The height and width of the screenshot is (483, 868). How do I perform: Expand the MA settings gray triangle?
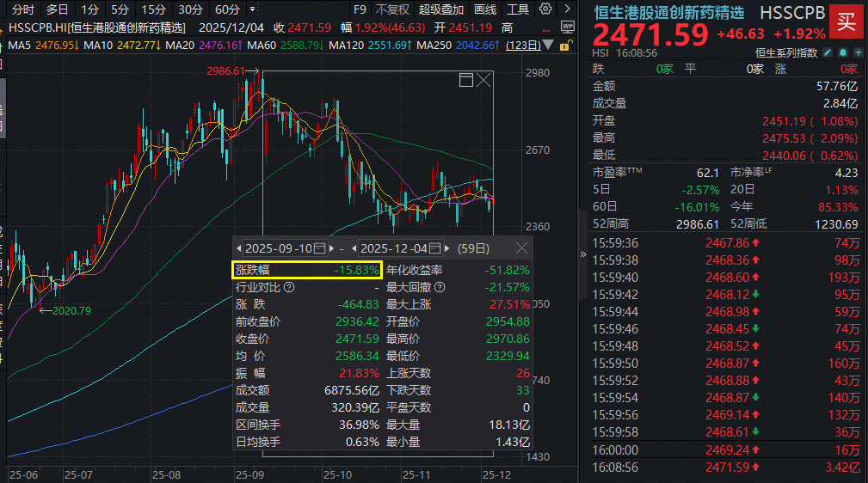[547, 45]
